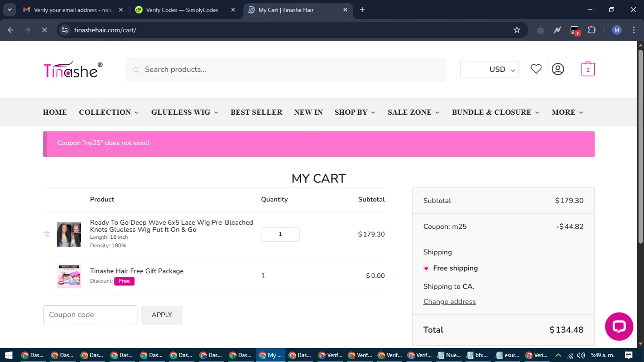Screen dimensions: 644x362
Task: Open the bfx Notepad taskbar item
Action: [477, 355]
